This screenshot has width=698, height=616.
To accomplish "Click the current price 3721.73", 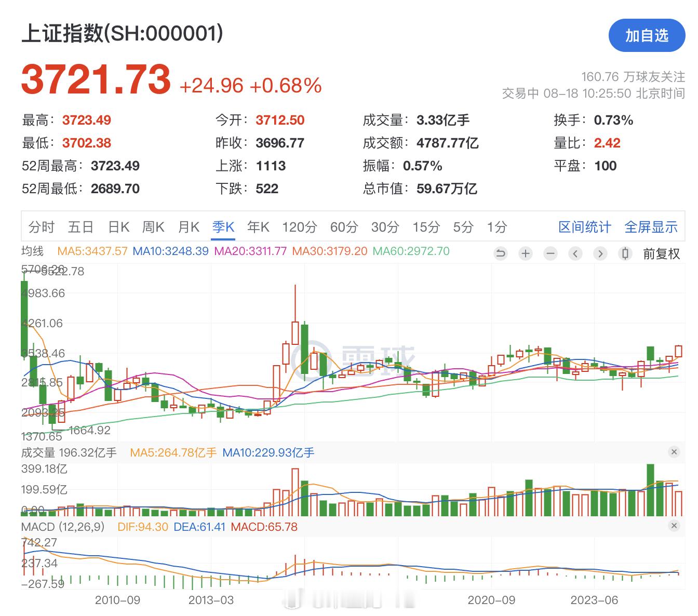I will click(96, 80).
